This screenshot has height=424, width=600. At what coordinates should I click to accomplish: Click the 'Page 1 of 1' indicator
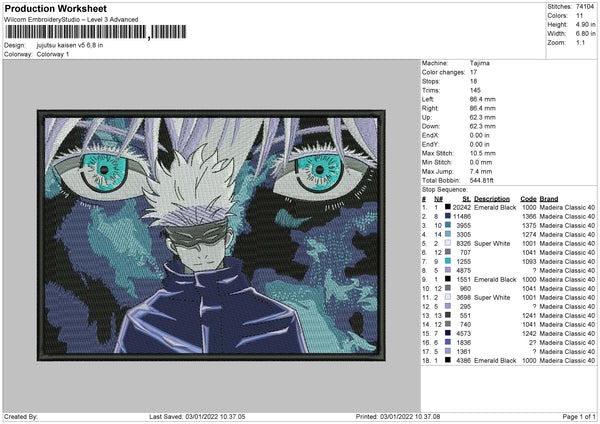coord(579,417)
